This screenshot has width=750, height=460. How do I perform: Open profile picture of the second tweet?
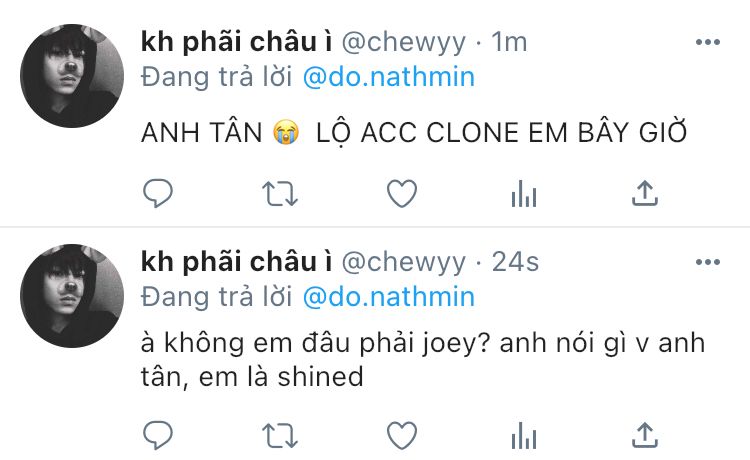click(x=72, y=296)
